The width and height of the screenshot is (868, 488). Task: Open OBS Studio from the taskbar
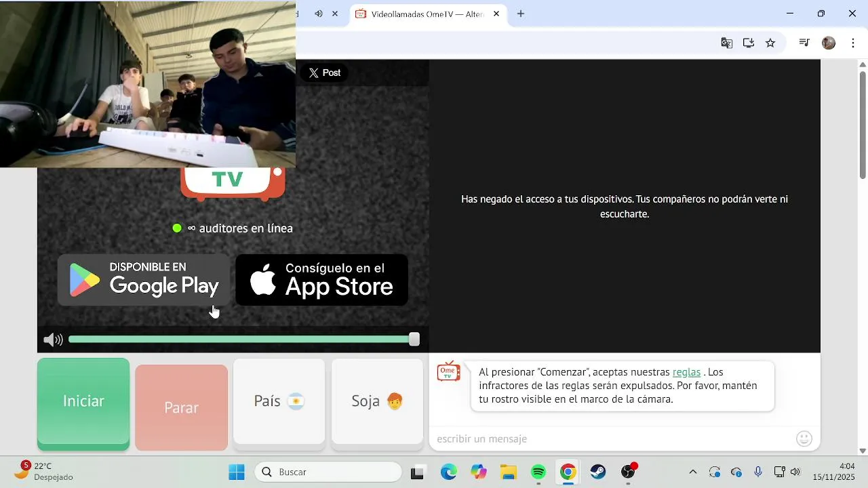629,472
